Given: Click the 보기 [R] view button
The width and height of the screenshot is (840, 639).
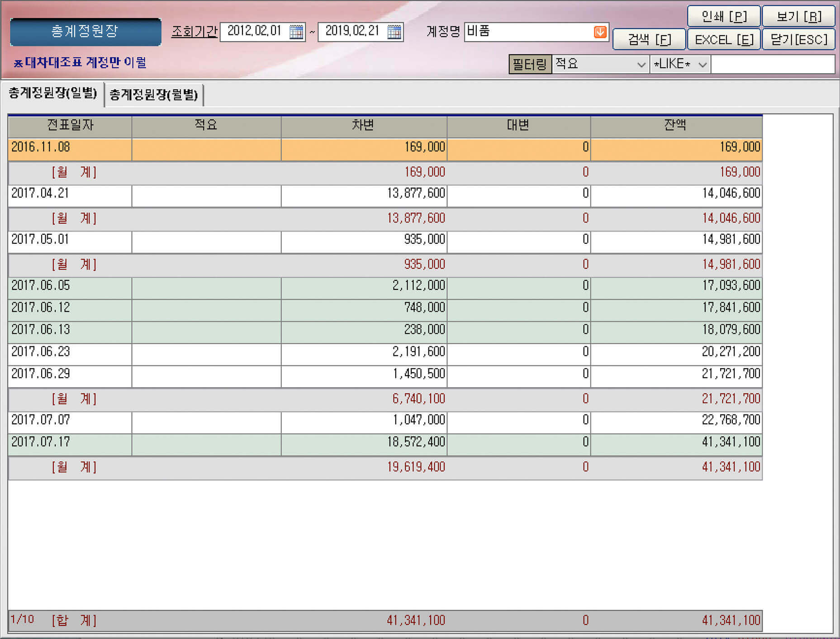Looking at the screenshot, I should point(799,17).
